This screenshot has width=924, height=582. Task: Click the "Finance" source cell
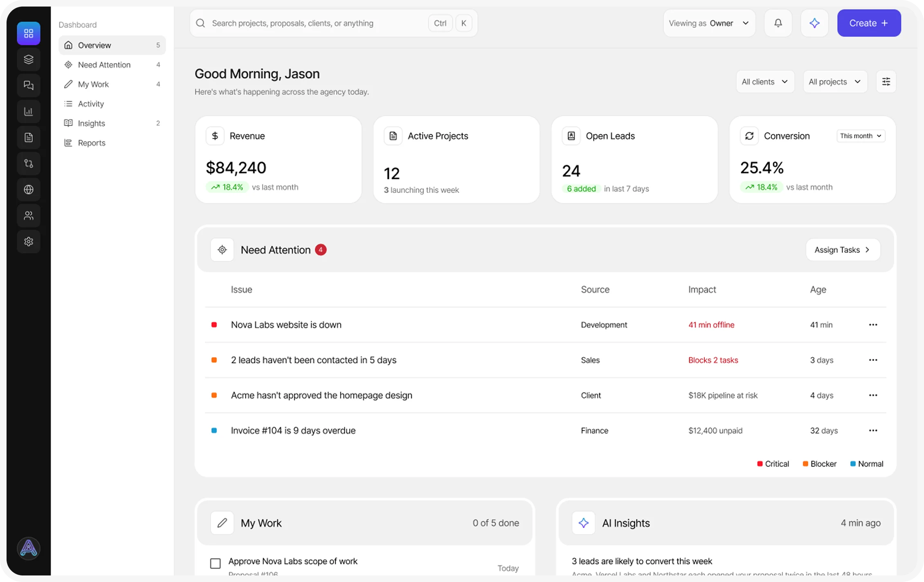click(x=594, y=430)
